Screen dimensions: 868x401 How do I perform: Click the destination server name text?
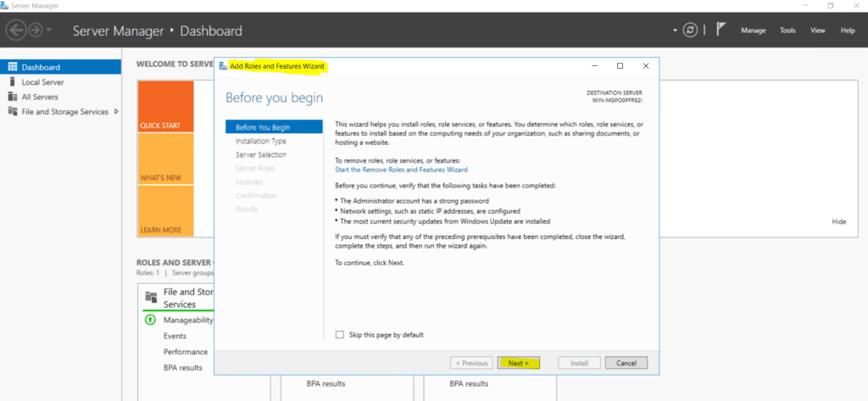click(x=617, y=100)
